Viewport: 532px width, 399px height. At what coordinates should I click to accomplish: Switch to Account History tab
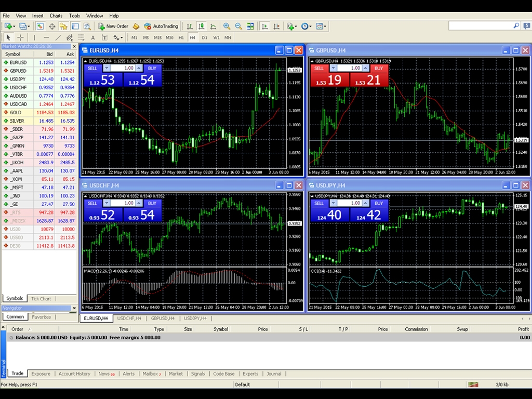click(74, 374)
